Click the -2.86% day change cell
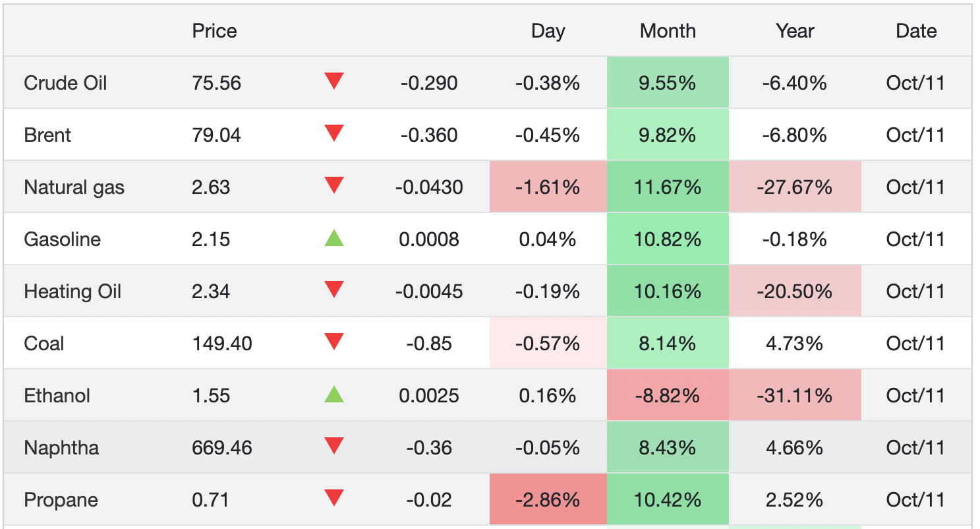This screenshot has height=529, width=980. point(548,499)
